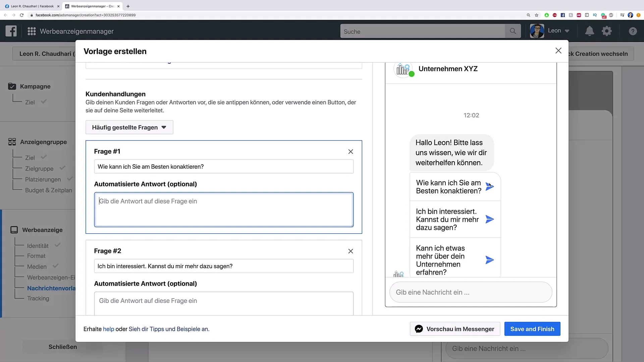Click the Werbeanzeige section icon
Image resolution: width=644 pixels, height=362 pixels.
(14, 230)
